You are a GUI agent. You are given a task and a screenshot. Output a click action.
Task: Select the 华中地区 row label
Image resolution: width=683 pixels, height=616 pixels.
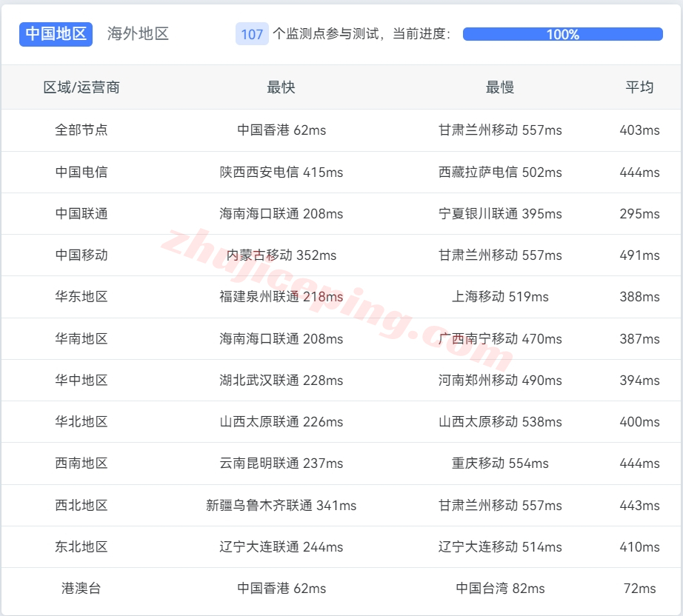(81, 380)
